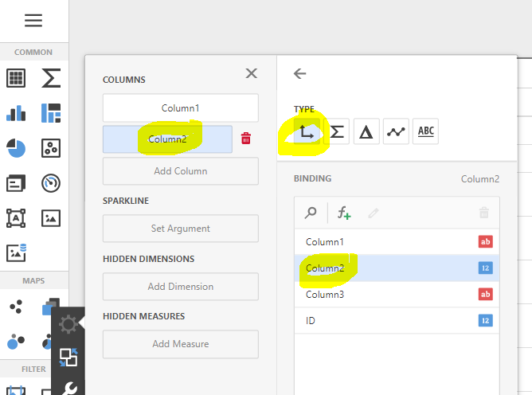Viewport: 532px width, 395px height.
Task: Search the binding field list
Action: 311,213
